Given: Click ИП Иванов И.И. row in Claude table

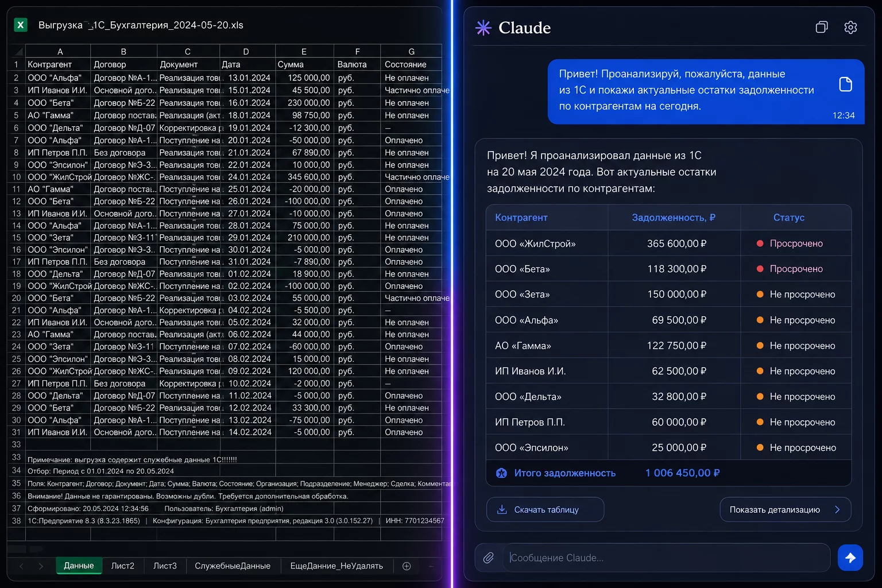Looking at the screenshot, I should (x=668, y=371).
